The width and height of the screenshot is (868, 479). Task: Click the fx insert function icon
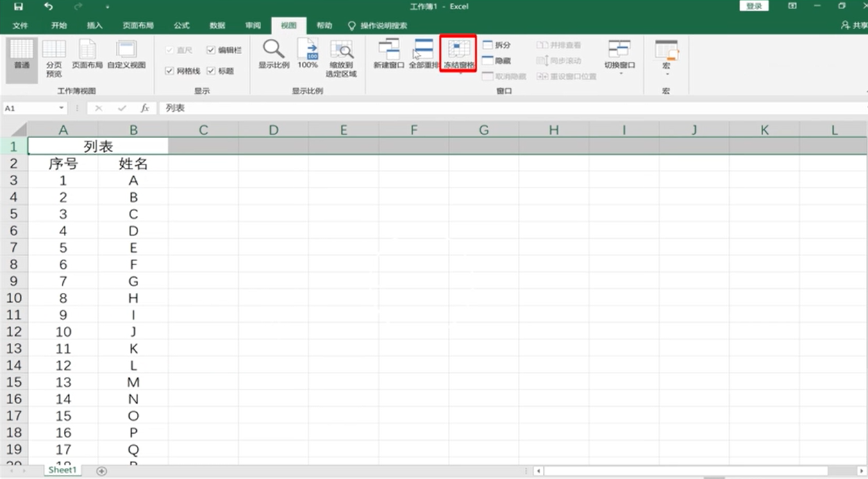pos(145,108)
